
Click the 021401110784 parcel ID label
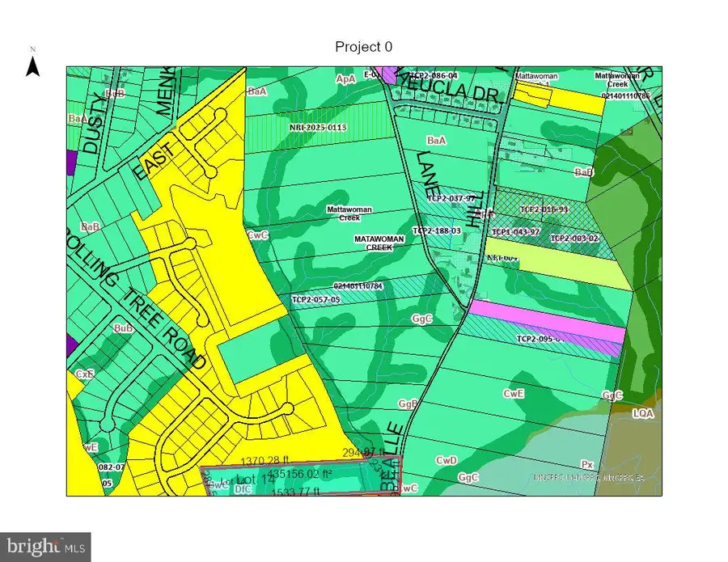click(x=369, y=285)
